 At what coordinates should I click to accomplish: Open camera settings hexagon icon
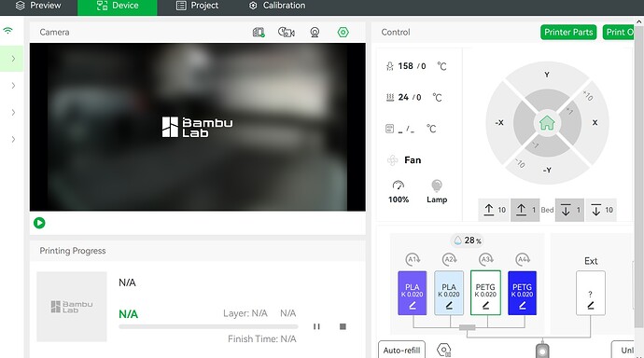343,32
